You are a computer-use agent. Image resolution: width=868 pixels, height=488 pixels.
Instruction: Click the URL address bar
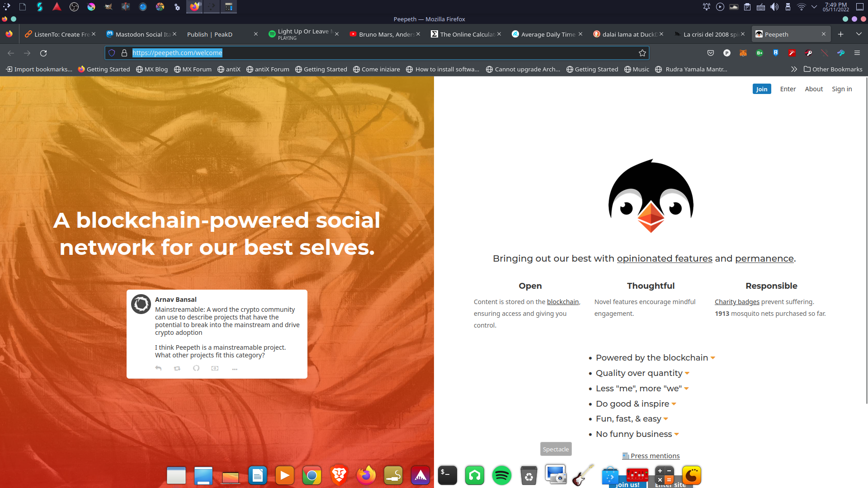pyautogui.click(x=377, y=53)
